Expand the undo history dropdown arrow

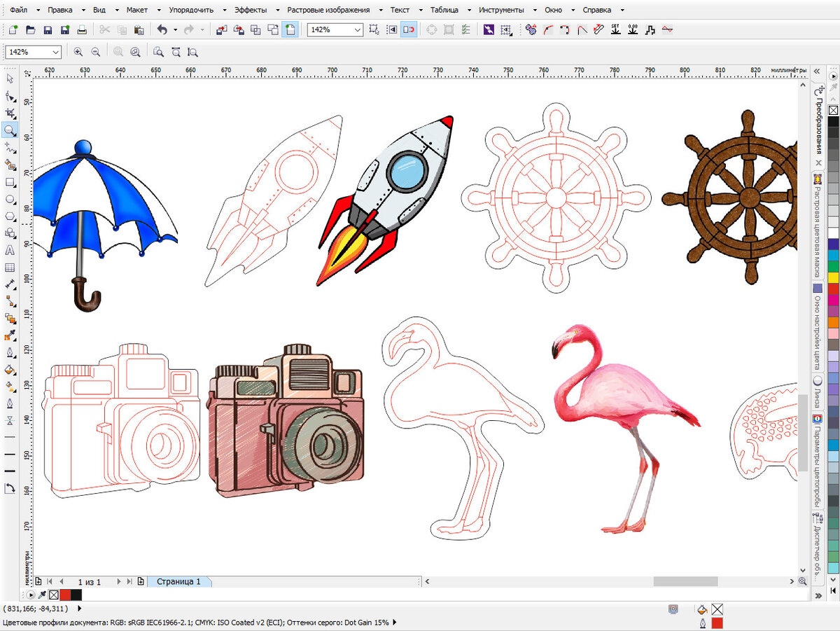click(174, 30)
